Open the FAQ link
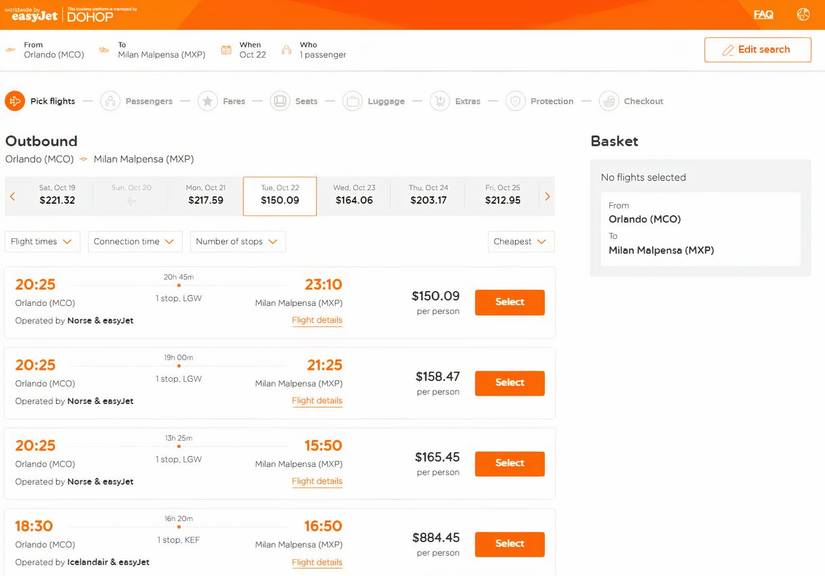This screenshot has width=825, height=576. click(763, 15)
